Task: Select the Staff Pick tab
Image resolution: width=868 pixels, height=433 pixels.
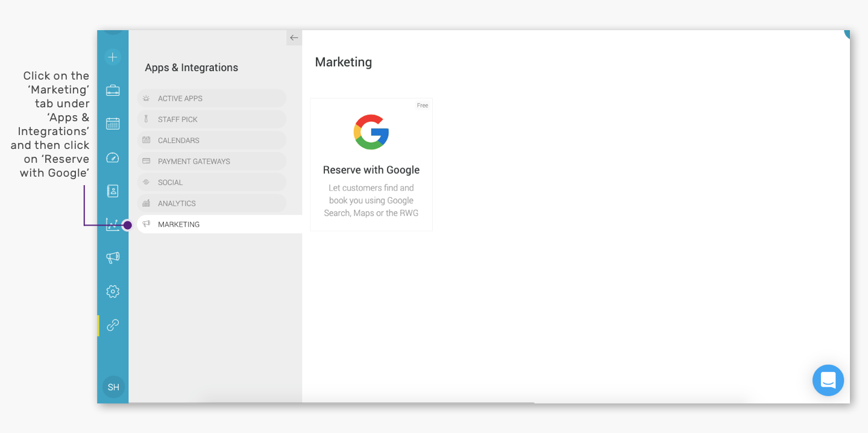Action: (x=212, y=119)
